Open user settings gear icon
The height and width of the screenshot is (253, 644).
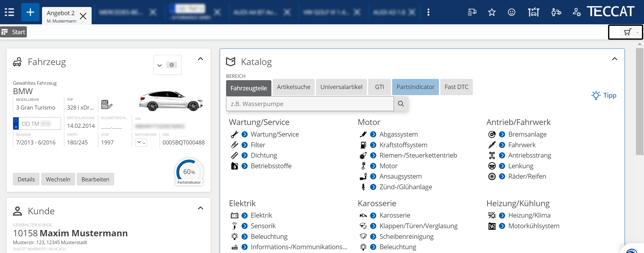577,12
